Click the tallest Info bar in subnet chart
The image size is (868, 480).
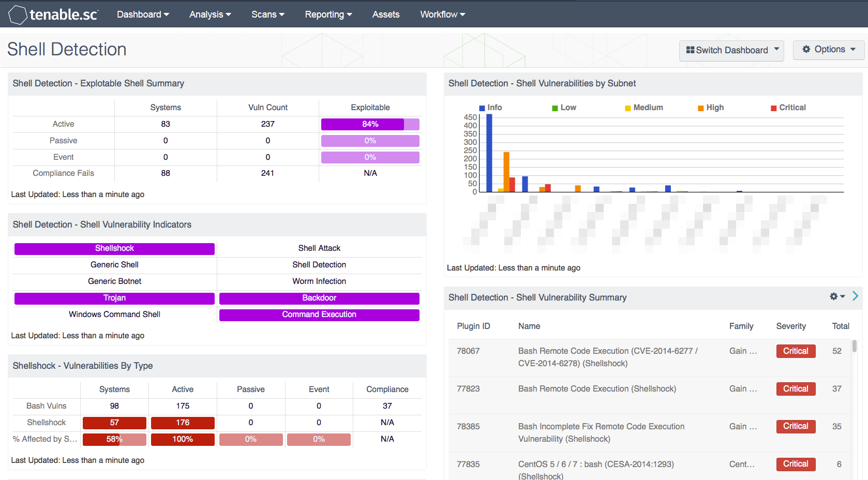[x=489, y=153]
